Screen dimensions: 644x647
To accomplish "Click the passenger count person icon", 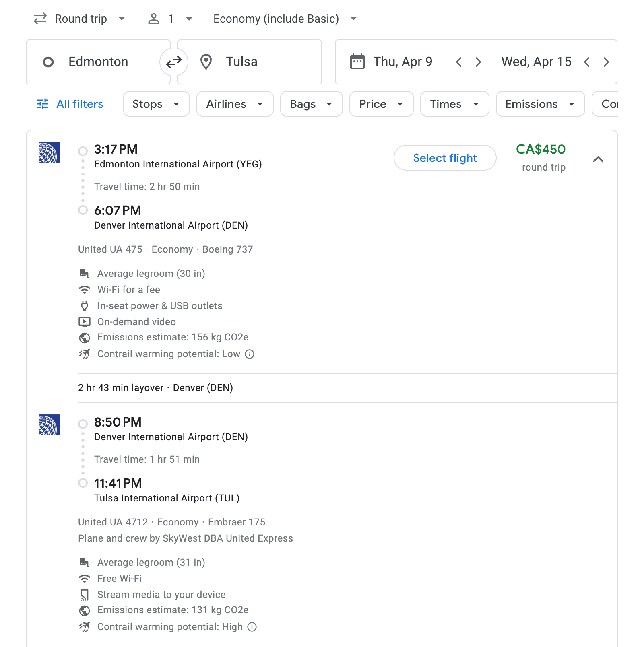I will click(154, 19).
